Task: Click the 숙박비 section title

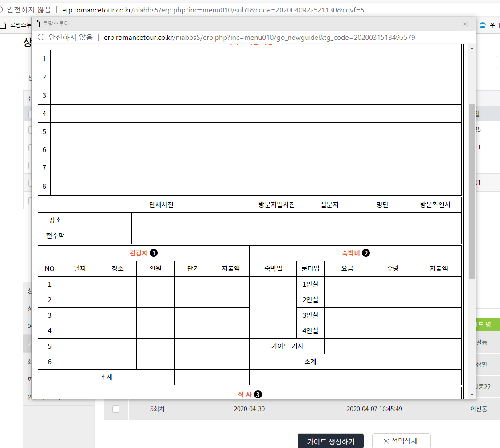Action: (351, 253)
